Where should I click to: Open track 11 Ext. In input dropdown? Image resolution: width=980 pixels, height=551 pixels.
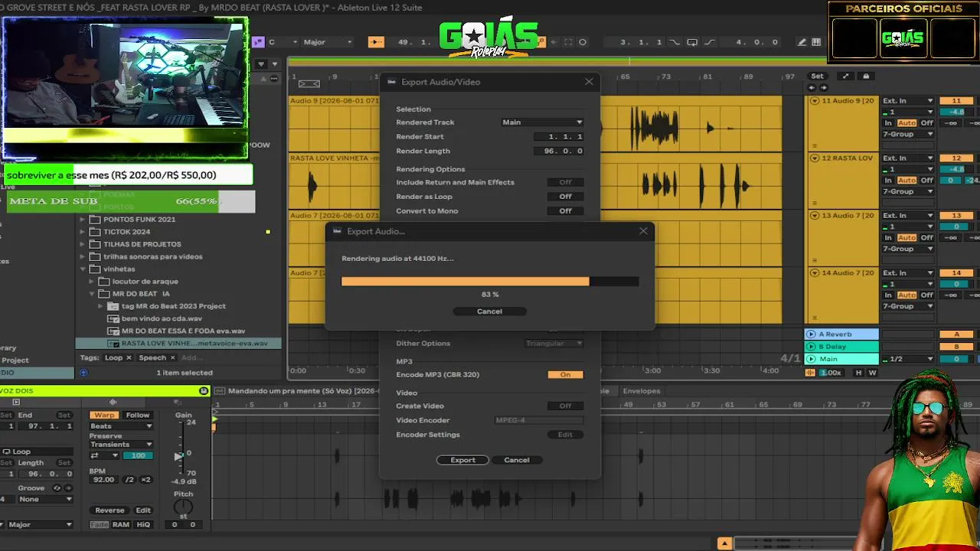[x=908, y=101]
